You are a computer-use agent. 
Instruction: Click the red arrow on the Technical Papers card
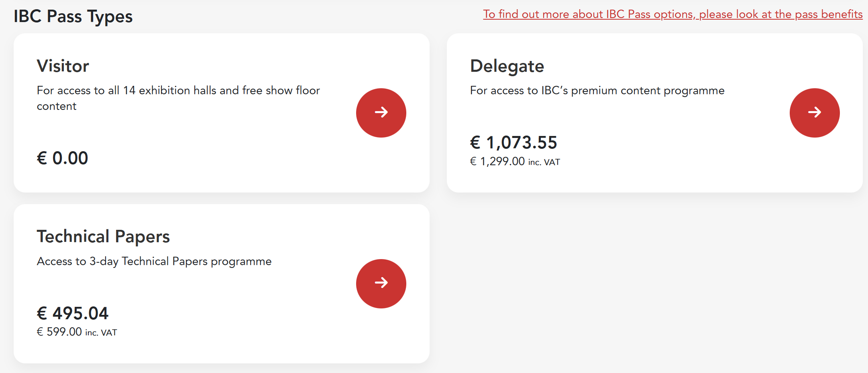click(381, 283)
